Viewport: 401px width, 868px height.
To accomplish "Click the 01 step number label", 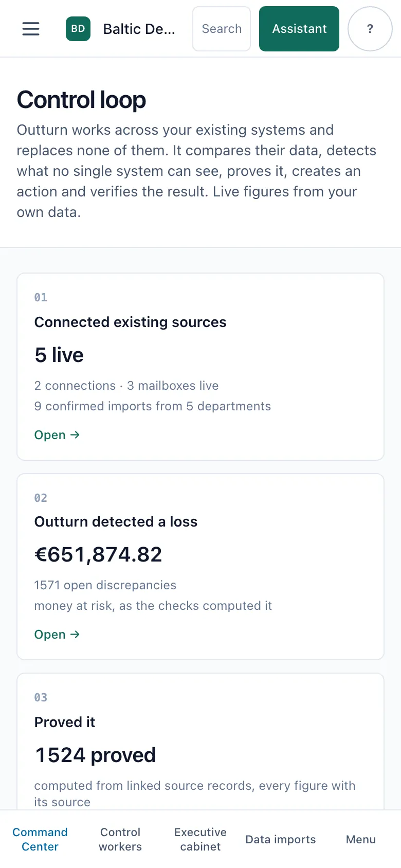I will coord(41,297).
